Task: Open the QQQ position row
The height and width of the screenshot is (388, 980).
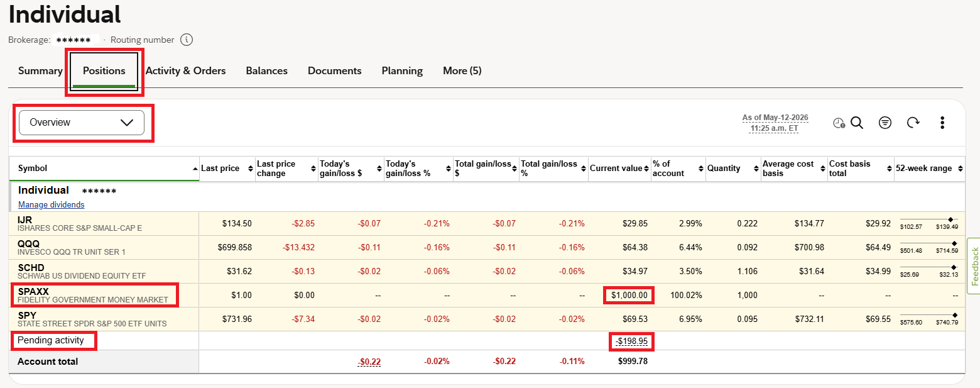Action: [487, 247]
